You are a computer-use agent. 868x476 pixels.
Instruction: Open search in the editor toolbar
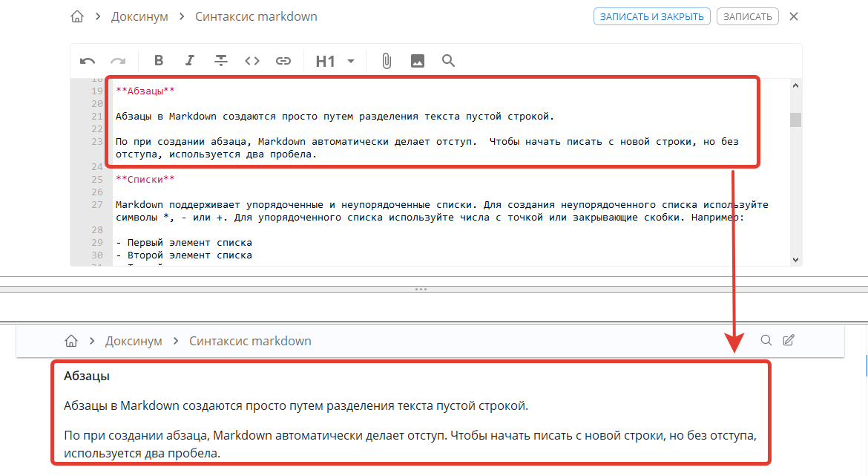tap(448, 61)
